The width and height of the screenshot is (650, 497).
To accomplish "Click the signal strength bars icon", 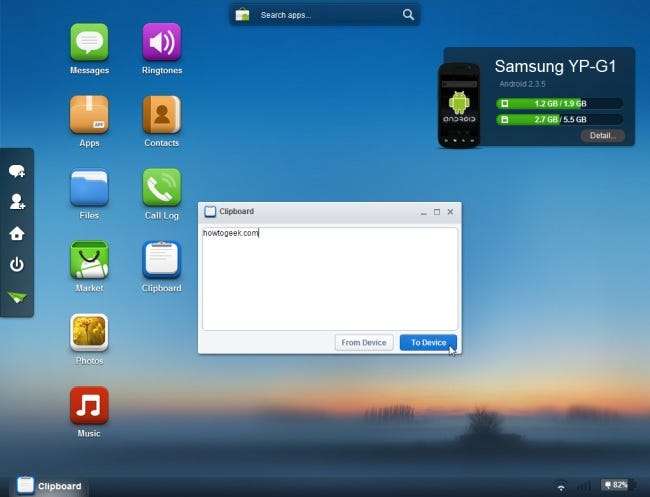I will click(x=584, y=486).
